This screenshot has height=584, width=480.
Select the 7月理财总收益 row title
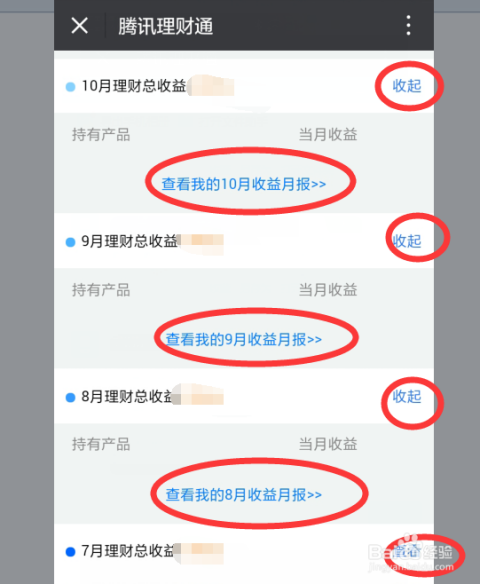pyautogui.click(x=127, y=551)
